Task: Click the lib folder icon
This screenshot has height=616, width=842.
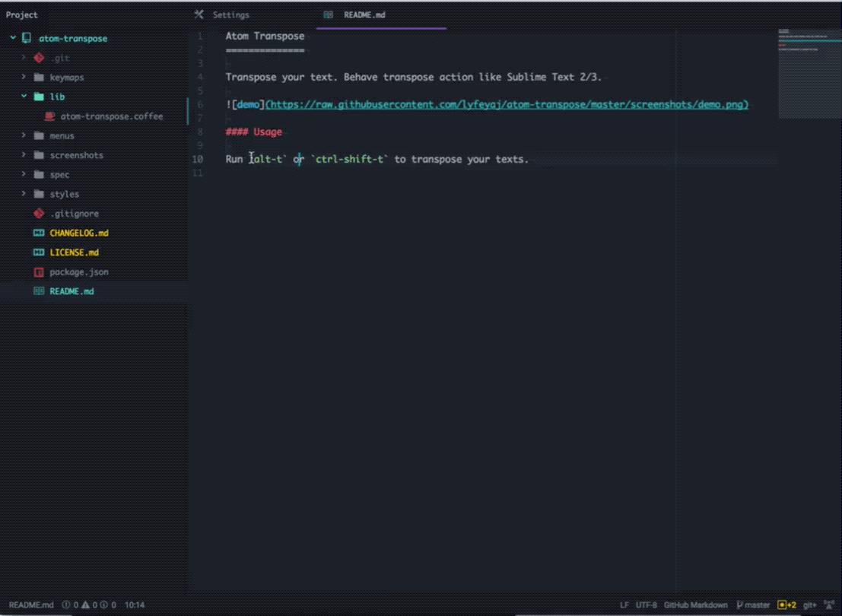Action: (39, 97)
